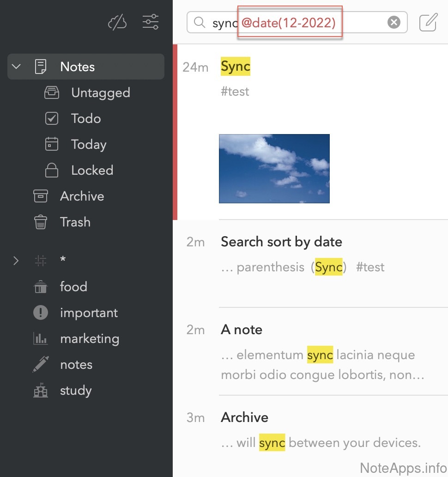448x477 pixels.
Task: Open the Trash folder
Action: (75, 222)
